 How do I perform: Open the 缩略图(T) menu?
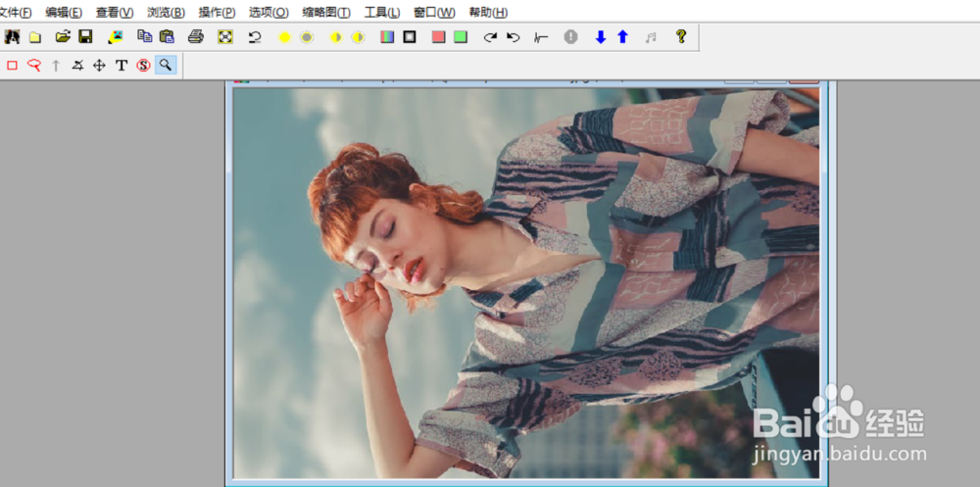[x=326, y=13]
